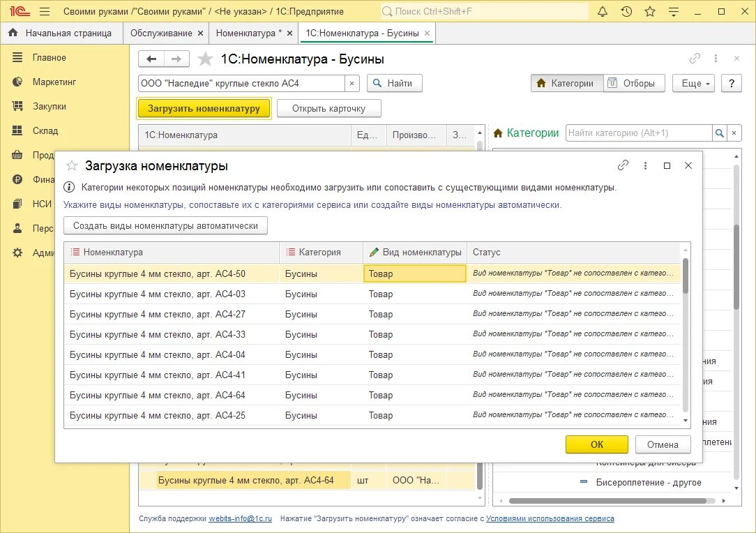
Task: Click Загрузить номенклатуру button
Action: (x=204, y=109)
